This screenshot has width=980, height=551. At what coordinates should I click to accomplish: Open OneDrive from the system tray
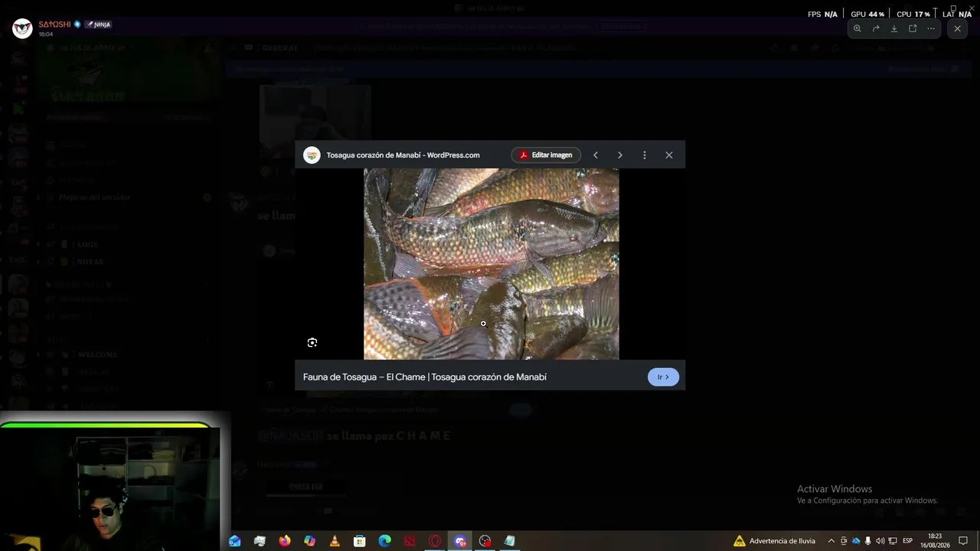coord(856,541)
